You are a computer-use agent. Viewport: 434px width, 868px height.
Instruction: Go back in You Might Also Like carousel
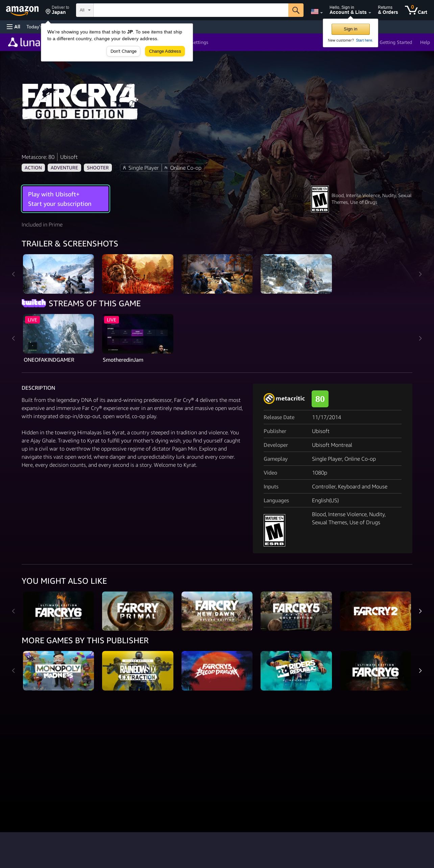coord(14,611)
